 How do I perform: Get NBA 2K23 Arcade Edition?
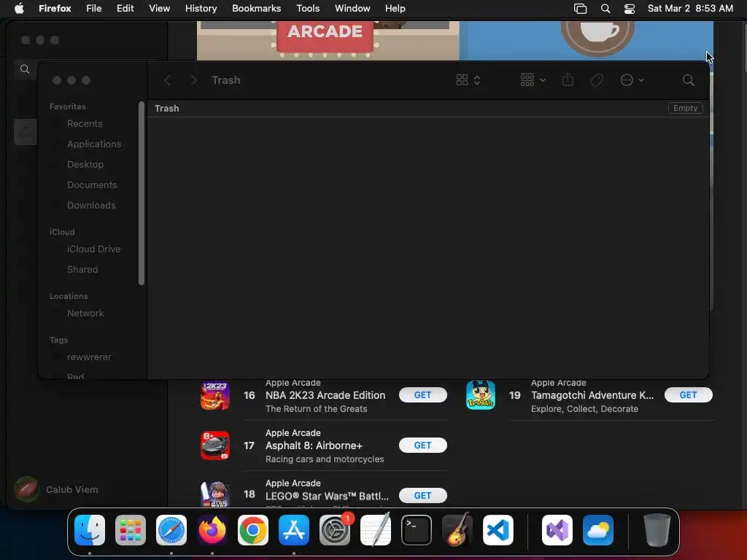click(x=422, y=394)
